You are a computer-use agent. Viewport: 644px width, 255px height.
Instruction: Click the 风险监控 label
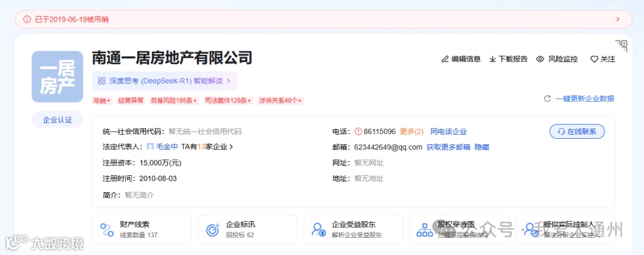563,59
